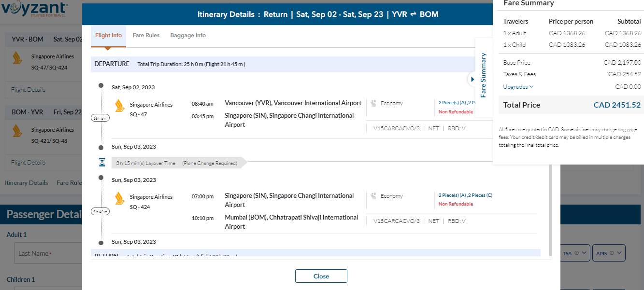Click seat icon for the Vancouver–Singapore flight

point(373,103)
